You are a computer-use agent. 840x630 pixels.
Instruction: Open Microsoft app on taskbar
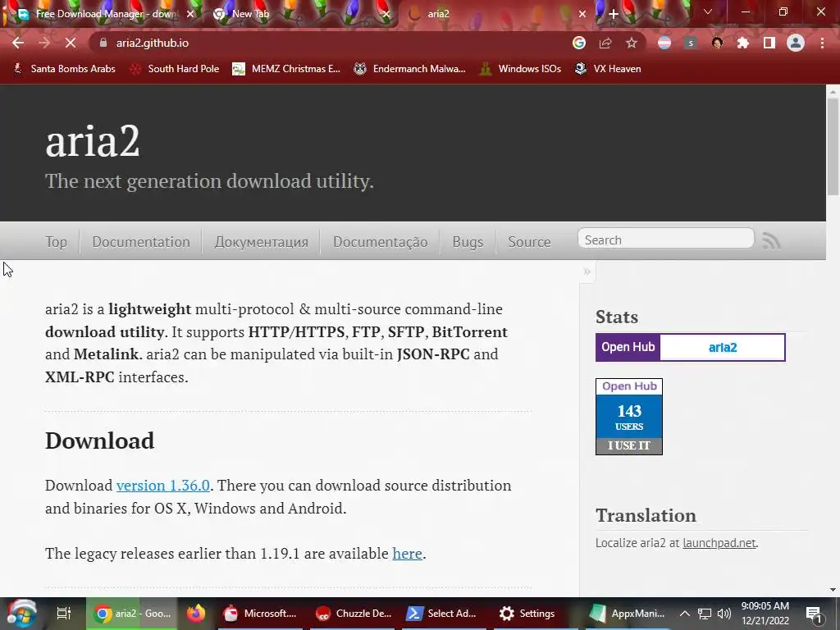[x=260, y=614]
